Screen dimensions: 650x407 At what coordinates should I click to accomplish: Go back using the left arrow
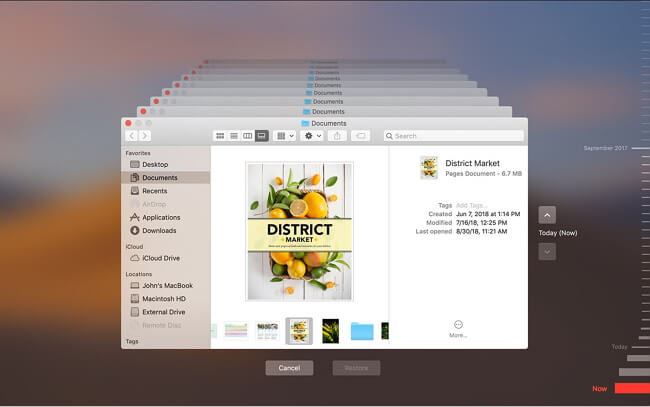pyautogui.click(x=131, y=135)
